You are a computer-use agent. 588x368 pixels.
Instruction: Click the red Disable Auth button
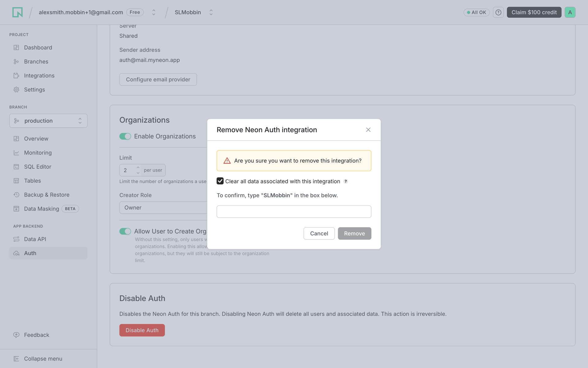point(142,330)
